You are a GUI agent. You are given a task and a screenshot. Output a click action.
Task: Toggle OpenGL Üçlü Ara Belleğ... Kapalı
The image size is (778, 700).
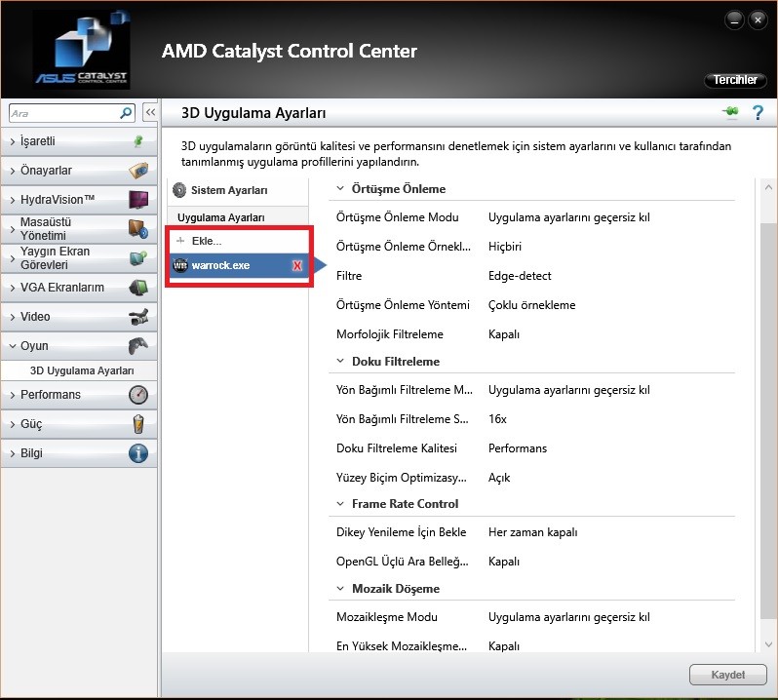[504, 562]
